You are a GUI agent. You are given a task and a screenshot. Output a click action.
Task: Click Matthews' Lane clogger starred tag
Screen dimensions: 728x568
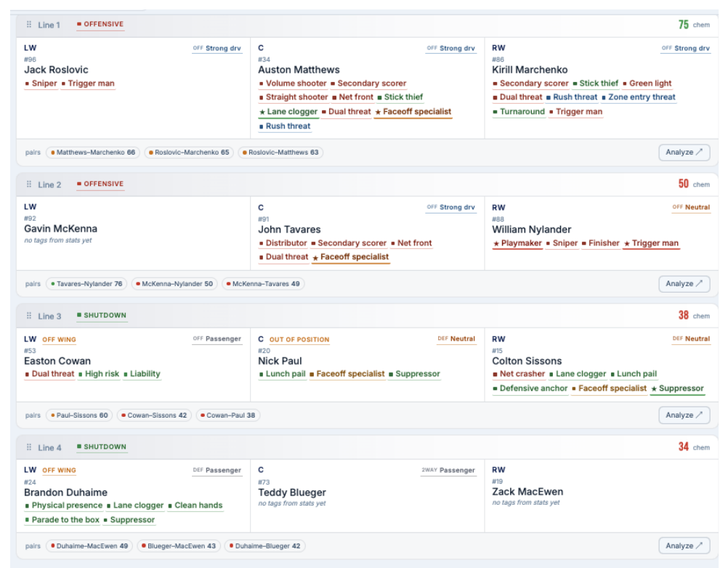coord(288,111)
